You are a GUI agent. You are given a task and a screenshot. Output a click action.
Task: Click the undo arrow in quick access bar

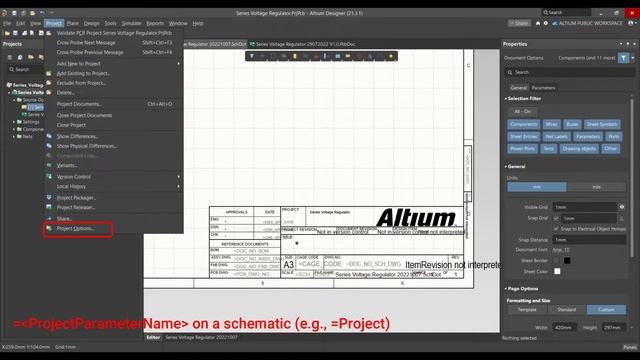click(x=42, y=13)
